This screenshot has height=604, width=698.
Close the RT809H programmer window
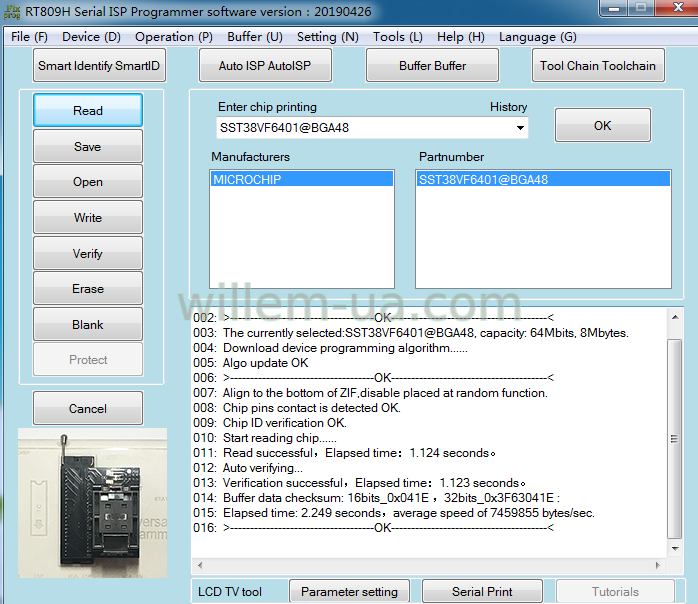tap(677, 7)
